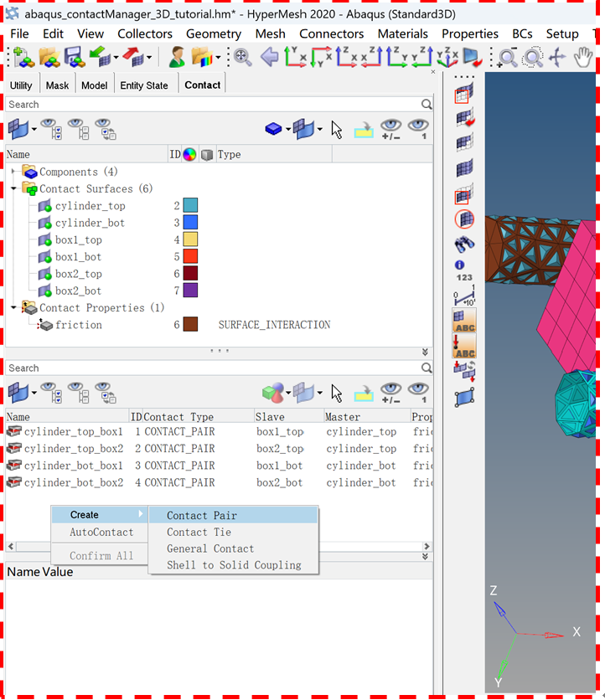Select AutoContact from context menu

click(100, 533)
